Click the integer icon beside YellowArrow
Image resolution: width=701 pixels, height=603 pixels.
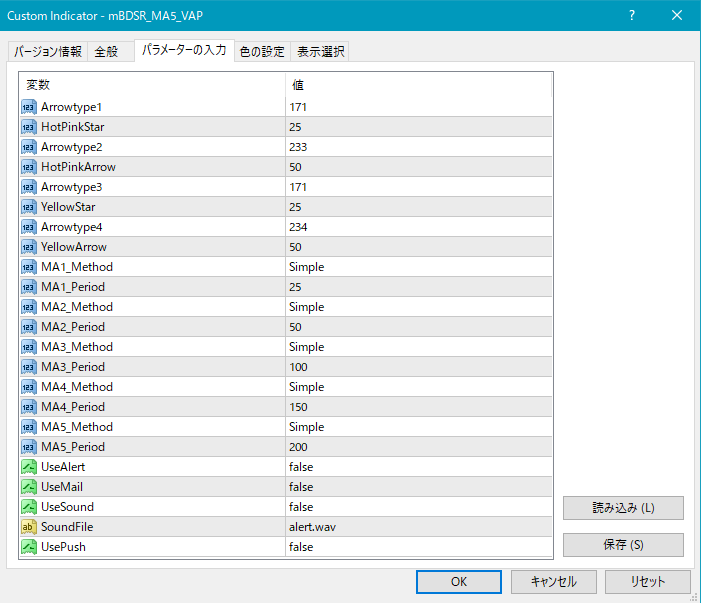(29, 247)
